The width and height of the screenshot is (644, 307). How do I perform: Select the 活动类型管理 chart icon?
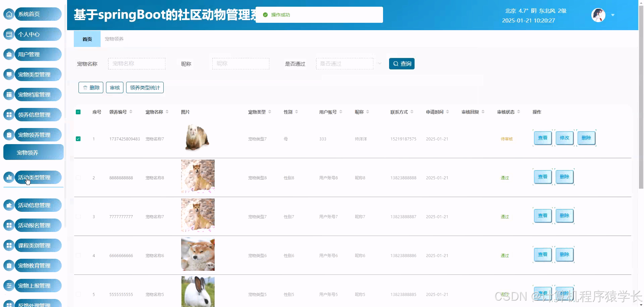[9, 177]
